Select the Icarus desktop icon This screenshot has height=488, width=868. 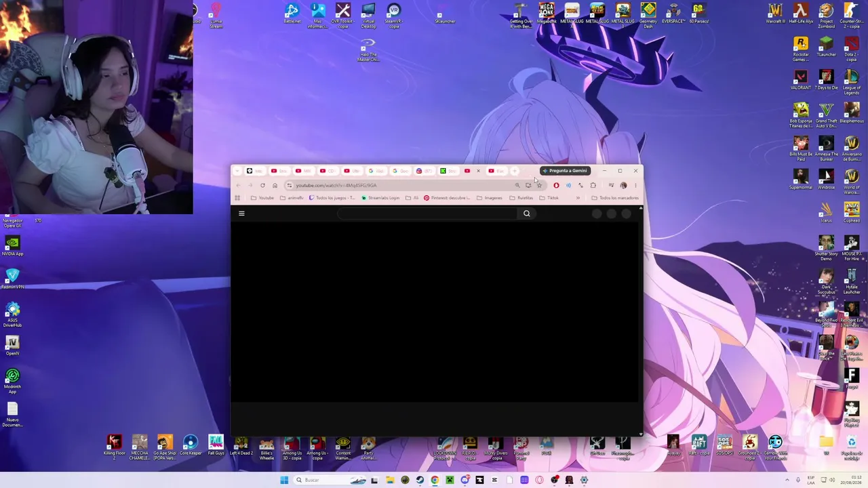pyautogui.click(x=826, y=213)
